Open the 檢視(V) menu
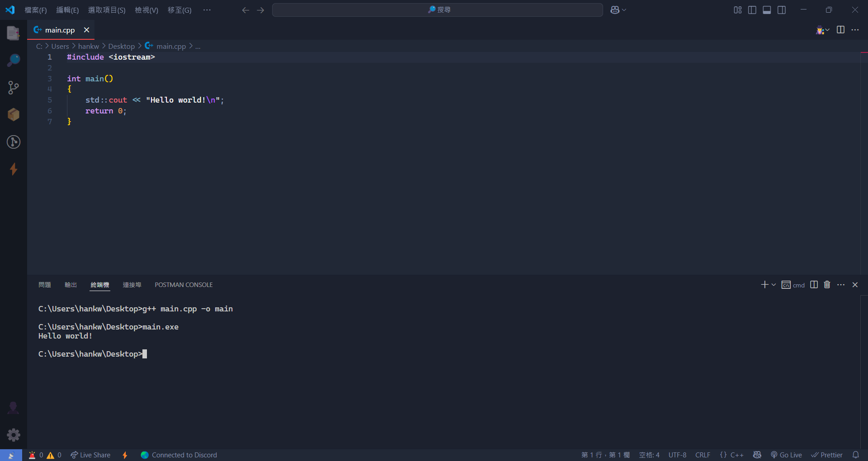868x461 pixels. [146, 10]
